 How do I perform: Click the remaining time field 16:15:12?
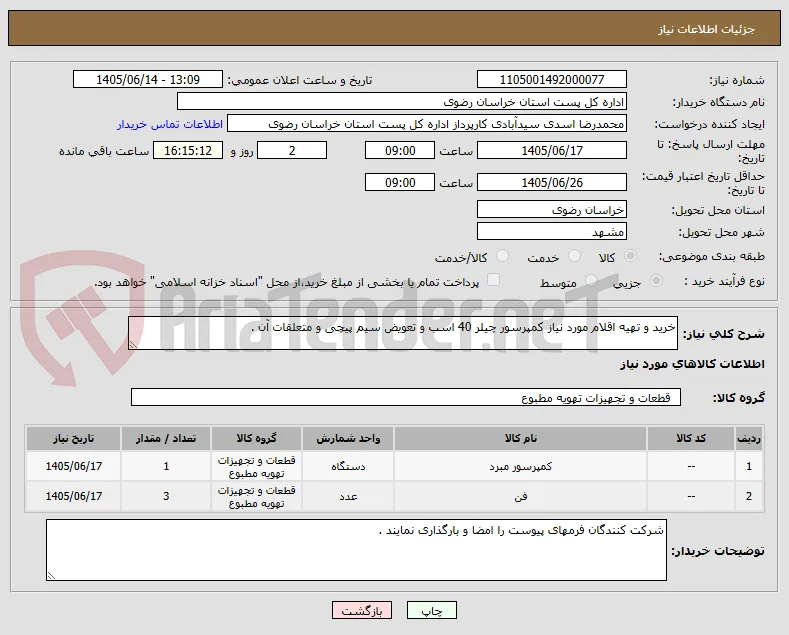coord(188,150)
